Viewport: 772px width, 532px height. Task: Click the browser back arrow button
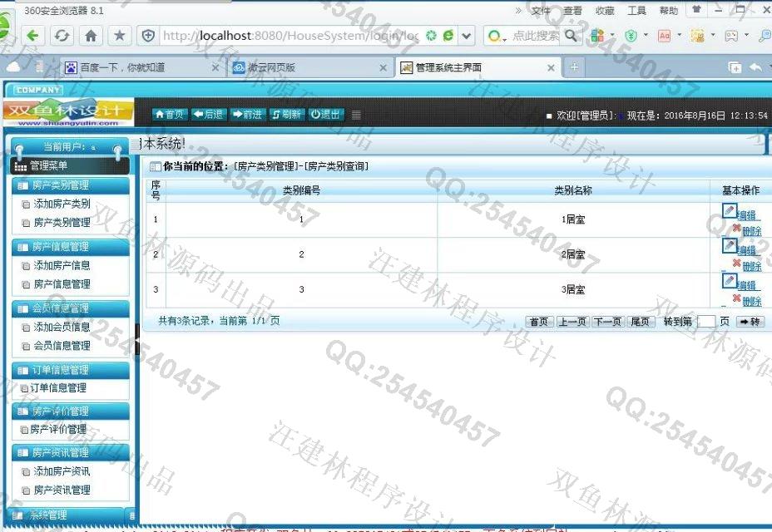click(33, 36)
